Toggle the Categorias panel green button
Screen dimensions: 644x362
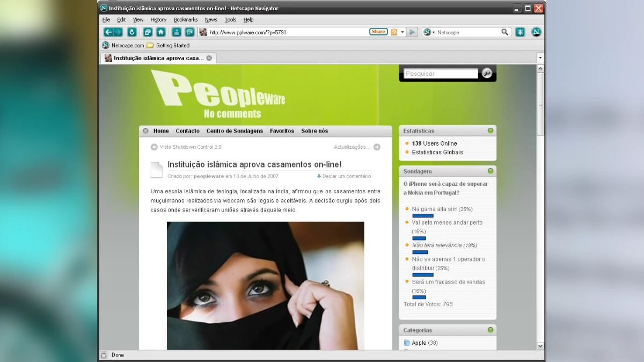click(490, 330)
